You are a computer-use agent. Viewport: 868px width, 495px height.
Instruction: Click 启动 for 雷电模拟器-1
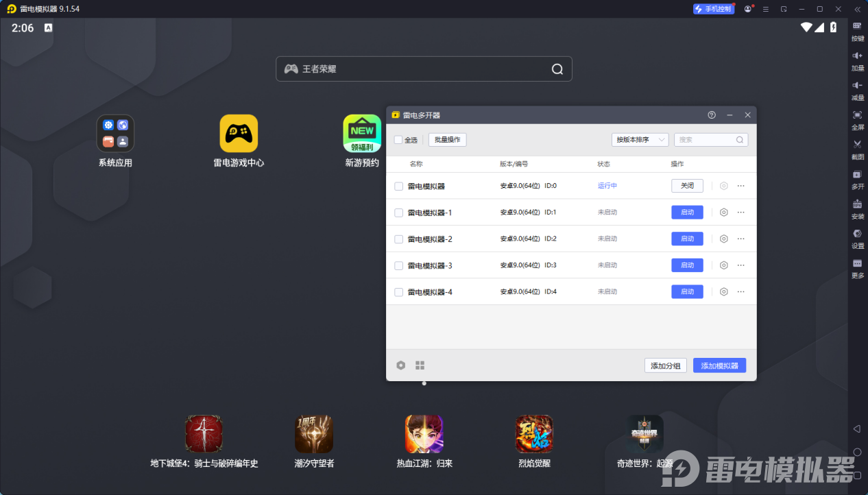coord(687,213)
